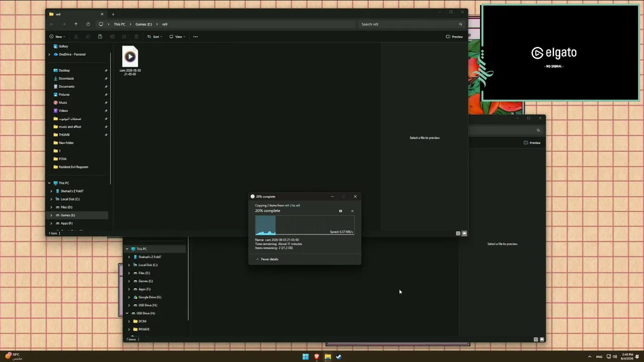Open Gallery in the re9 sidebar
The height and width of the screenshot is (362, 644).
point(60,46)
